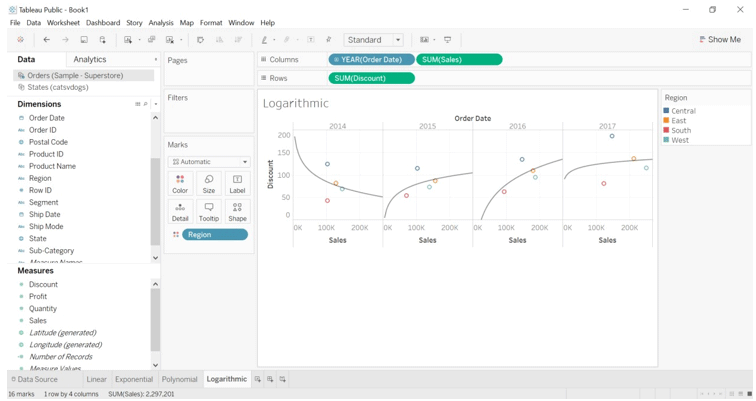Switch to the Exponential sheet tab

(134, 379)
